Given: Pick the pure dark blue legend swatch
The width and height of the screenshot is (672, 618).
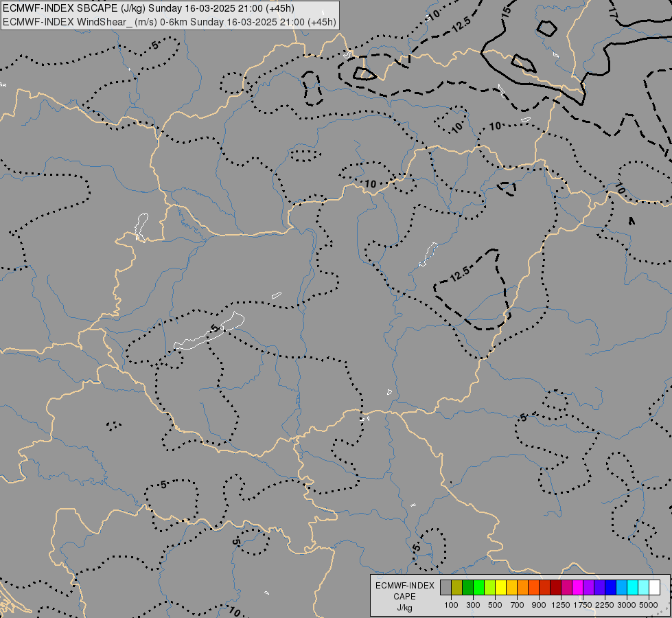Looking at the screenshot, I should [611, 587].
